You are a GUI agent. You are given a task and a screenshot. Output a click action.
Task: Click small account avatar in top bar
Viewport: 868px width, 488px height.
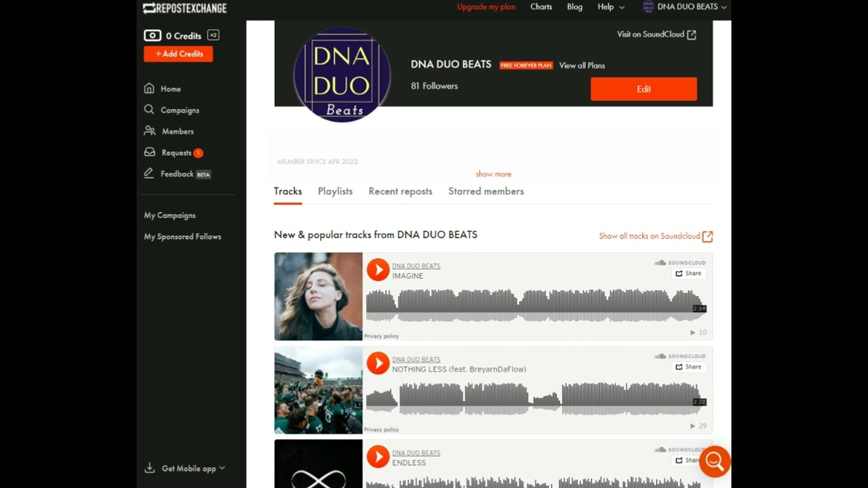pos(648,7)
